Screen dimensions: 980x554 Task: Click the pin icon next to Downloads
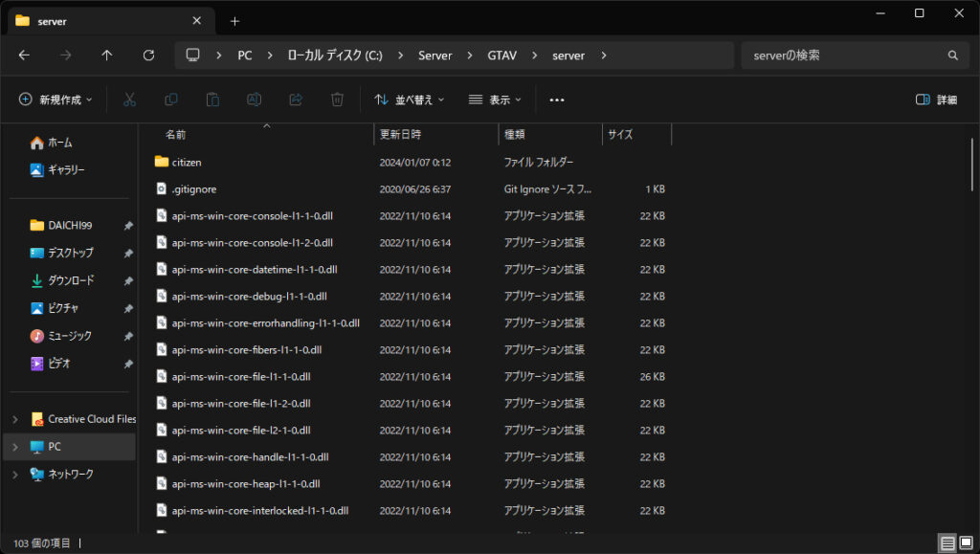click(x=128, y=280)
